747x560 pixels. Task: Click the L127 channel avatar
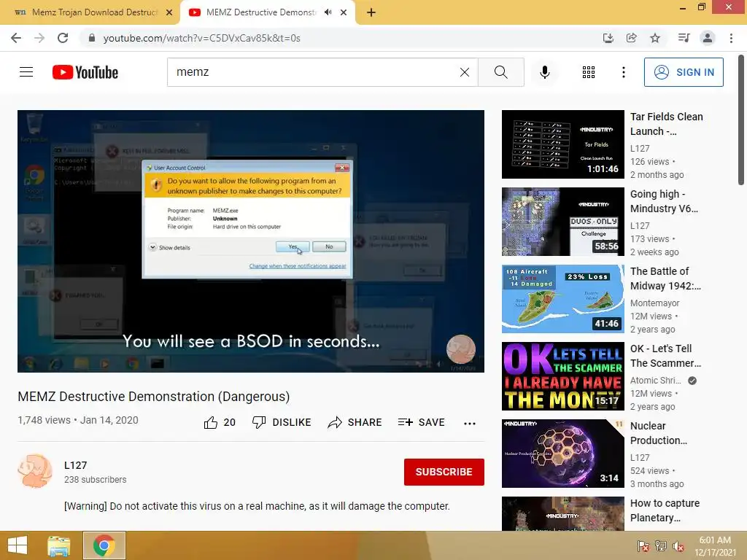(x=35, y=471)
